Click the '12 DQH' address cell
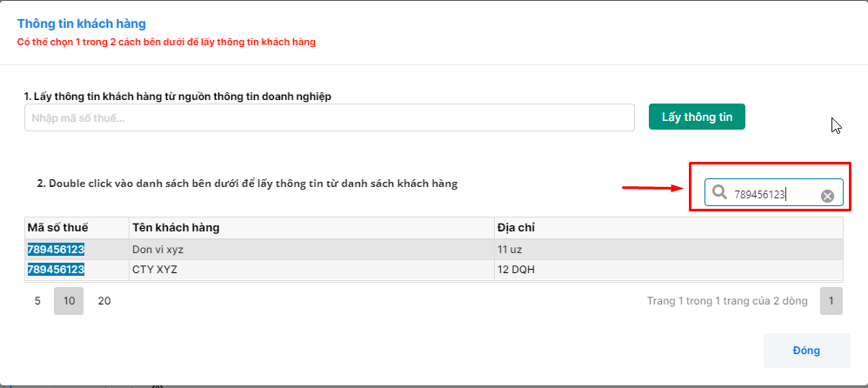 (x=516, y=270)
